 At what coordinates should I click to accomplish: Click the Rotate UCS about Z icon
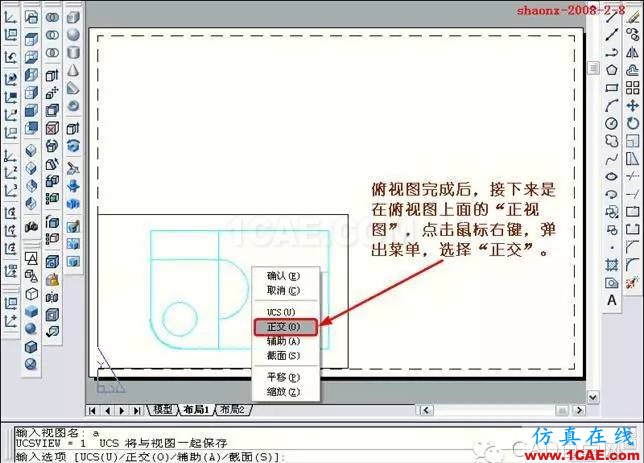(x=10, y=248)
